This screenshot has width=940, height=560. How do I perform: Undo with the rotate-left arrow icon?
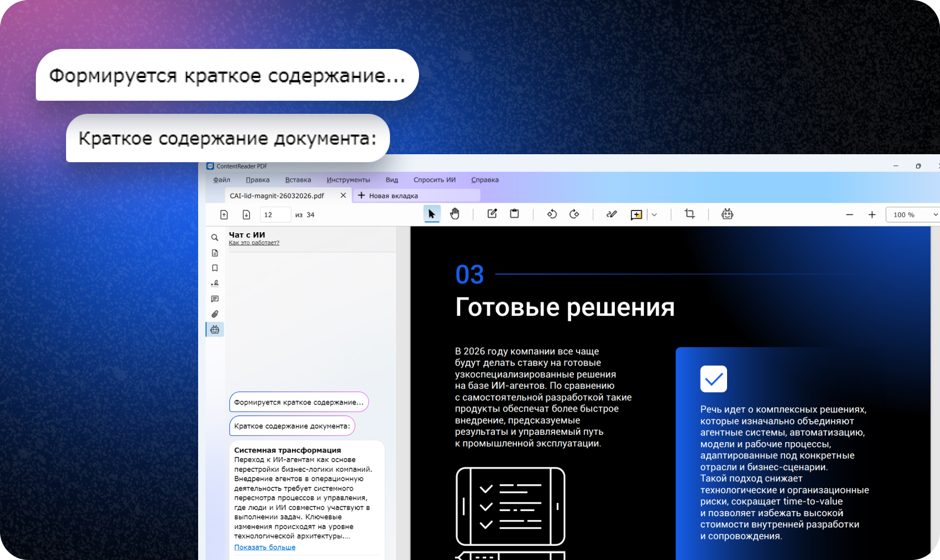(x=552, y=214)
